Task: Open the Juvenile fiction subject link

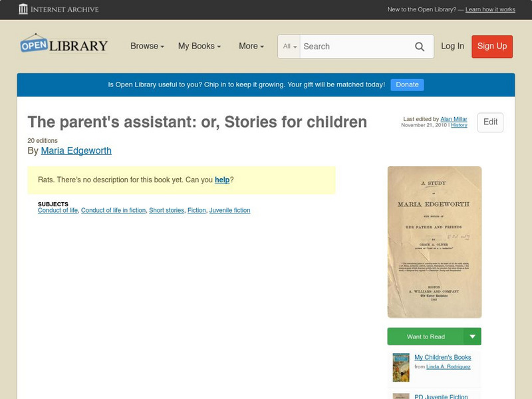Action: point(229,210)
